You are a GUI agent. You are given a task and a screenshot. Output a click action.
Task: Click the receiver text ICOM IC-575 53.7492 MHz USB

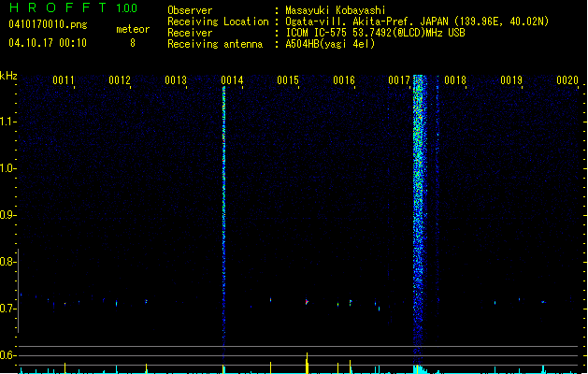pyautogui.click(x=375, y=33)
